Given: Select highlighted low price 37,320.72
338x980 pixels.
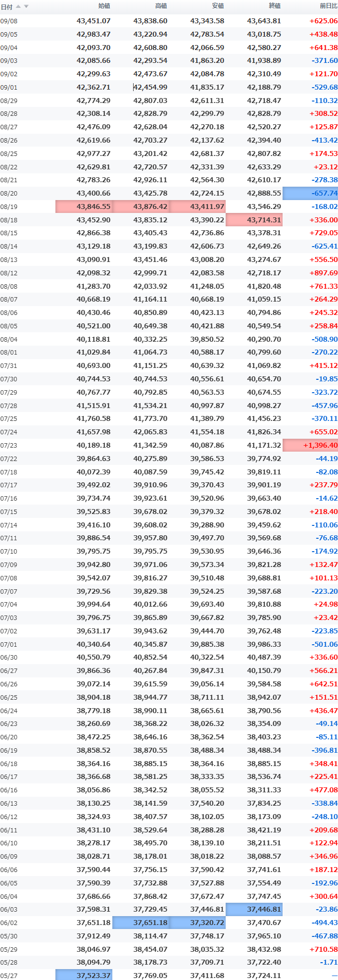Looking at the screenshot, I should pyautogui.click(x=197, y=923).
